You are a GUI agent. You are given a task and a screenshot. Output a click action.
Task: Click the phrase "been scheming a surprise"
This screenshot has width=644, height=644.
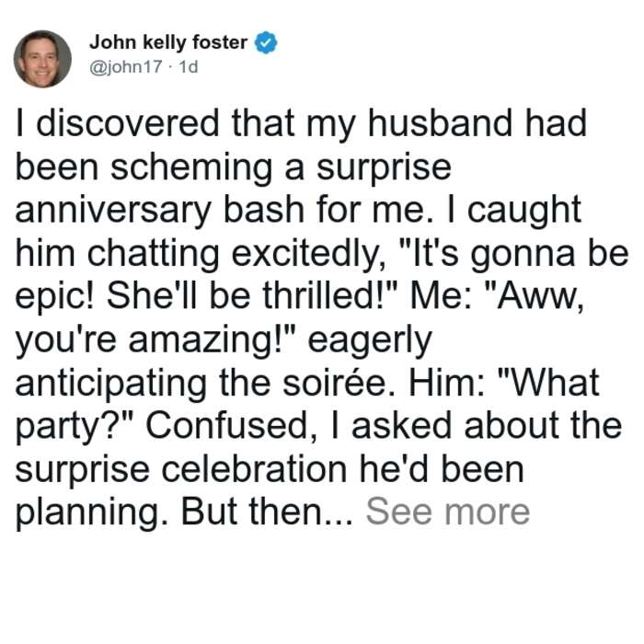pyautogui.click(x=234, y=167)
